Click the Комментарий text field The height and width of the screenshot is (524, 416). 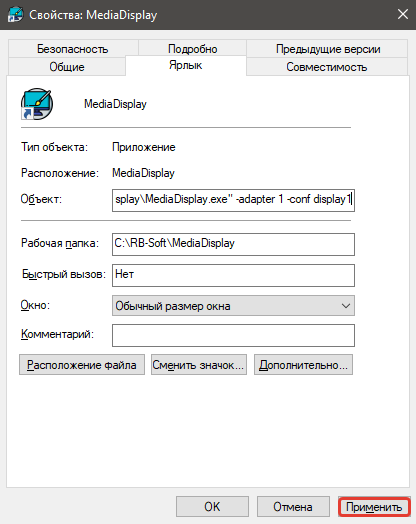pos(233,335)
